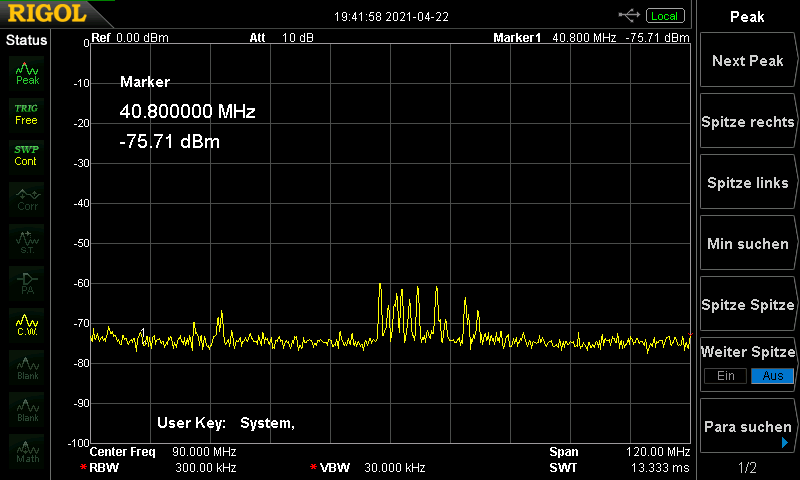
Task: Click the Peak menu title
Action: tap(747, 17)
